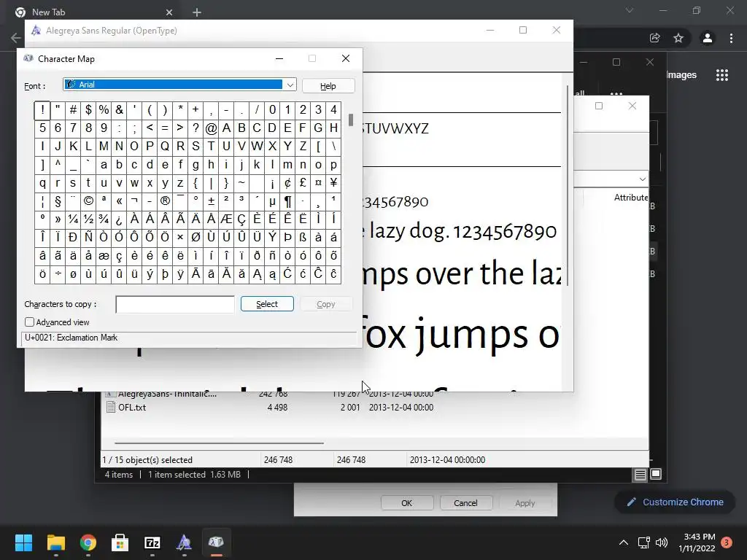Open Google apps grid
747x560 pixels.
point(722,75)
